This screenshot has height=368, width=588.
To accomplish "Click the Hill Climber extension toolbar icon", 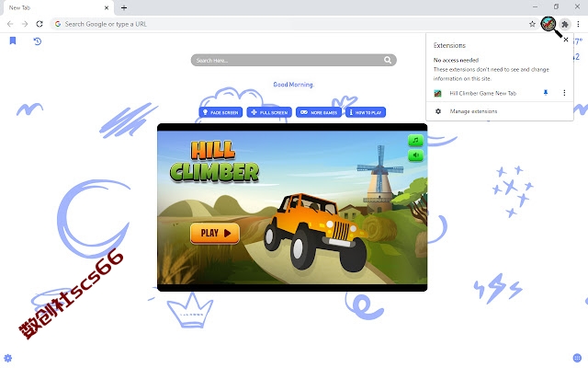I will pyautogui.click(x=548, y=24).
